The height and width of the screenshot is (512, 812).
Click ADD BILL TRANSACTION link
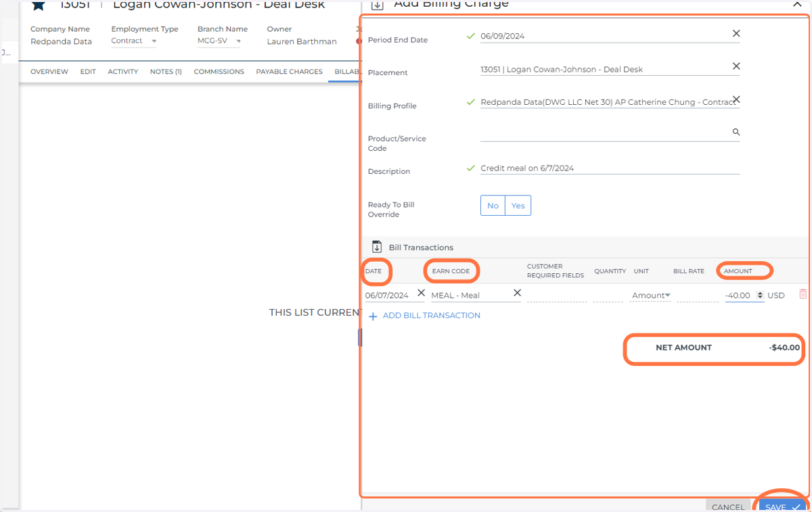tap(432, 316)
